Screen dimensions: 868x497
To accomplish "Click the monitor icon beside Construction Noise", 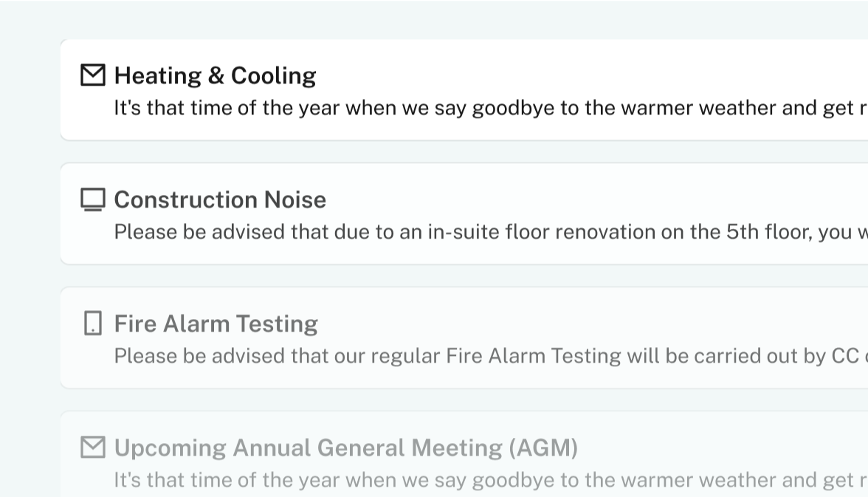I will (x=92, y=199).
